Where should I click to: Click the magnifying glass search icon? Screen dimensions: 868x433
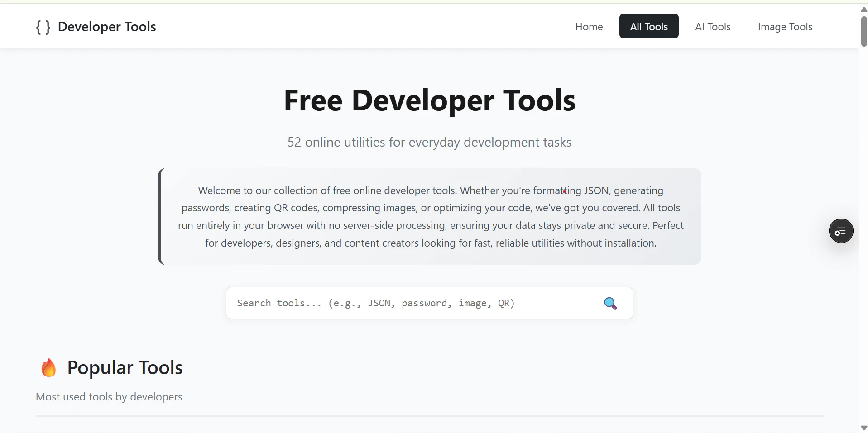(610, 303)
